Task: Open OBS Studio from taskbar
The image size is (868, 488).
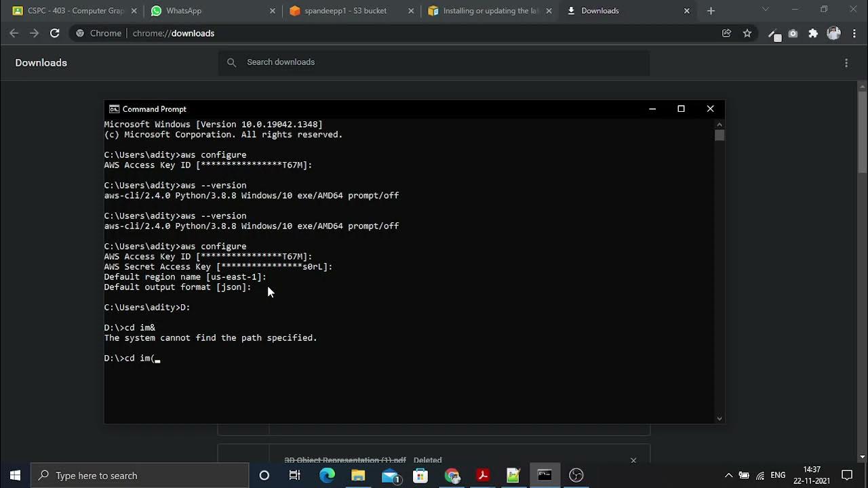Action: click(576, 475)
